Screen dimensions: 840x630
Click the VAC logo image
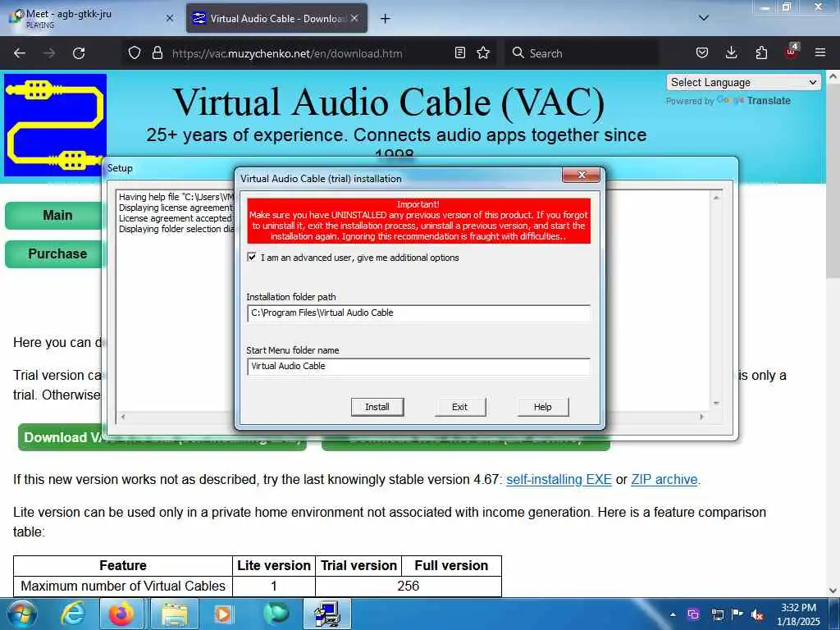pos(55,126)
